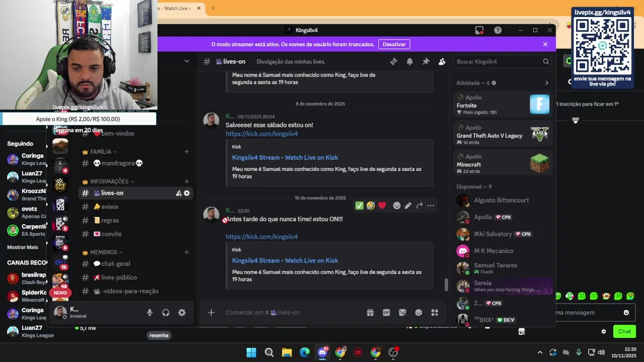Add channel to FAMÍLIA category plus

point(187,152)
